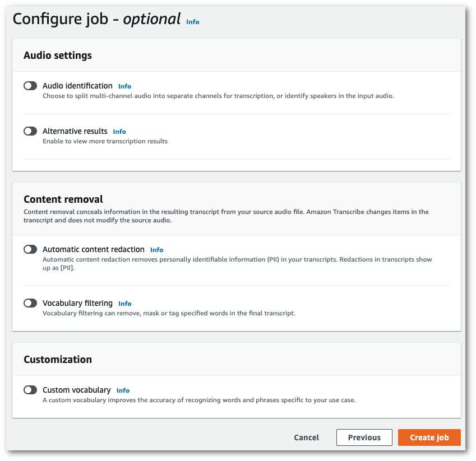Enable Automatic content redaction
The height and width of the screenshot is (461, 476).
pos(31,249)
